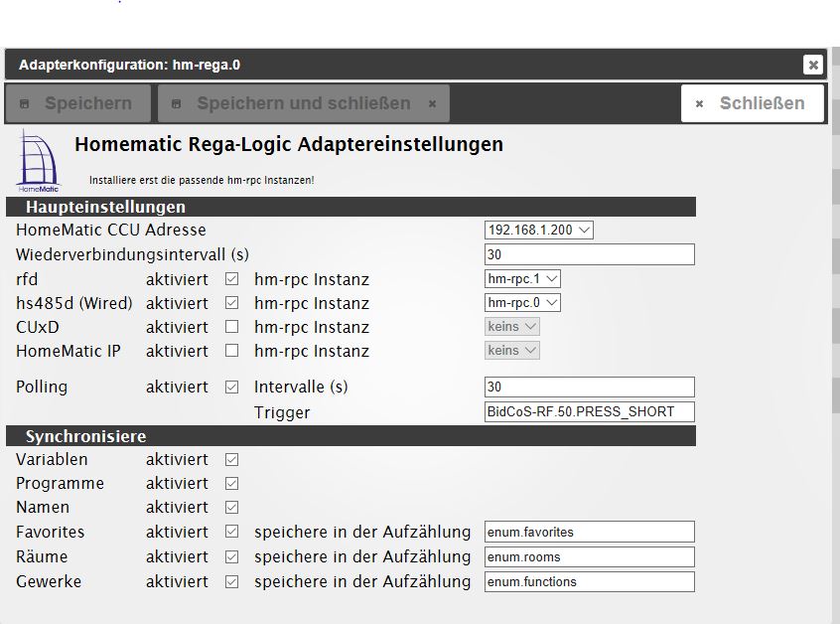Toggle the Favorites aktiviert checkbox
Image resolution: width=840 pixels, height=624 pixels.
(232, 532)
